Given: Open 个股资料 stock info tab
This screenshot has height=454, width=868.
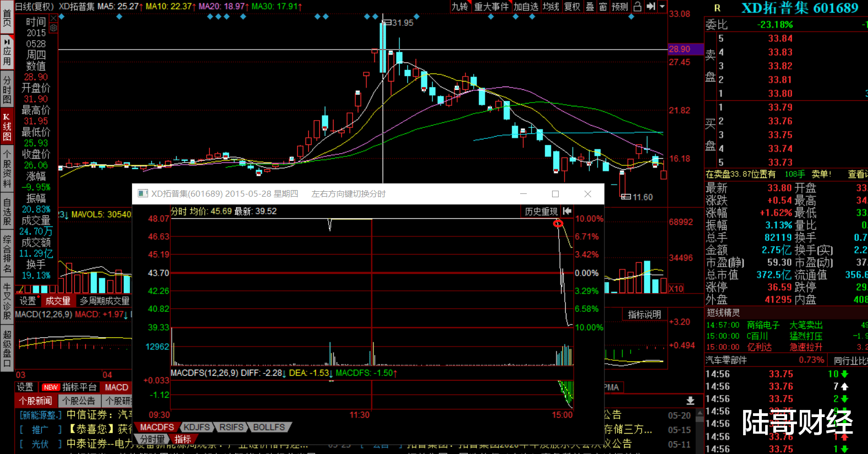Looking at the screenshot, I should 7,169.
